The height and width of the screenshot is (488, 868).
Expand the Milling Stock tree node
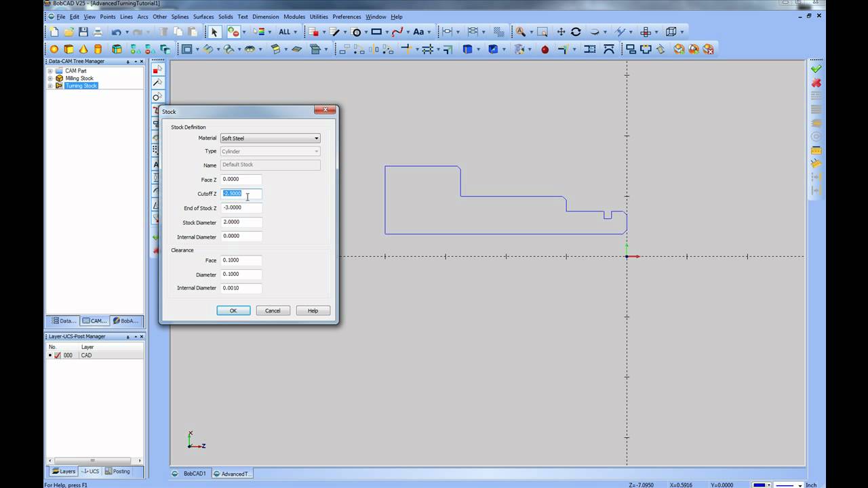click(x=50, y=78)
